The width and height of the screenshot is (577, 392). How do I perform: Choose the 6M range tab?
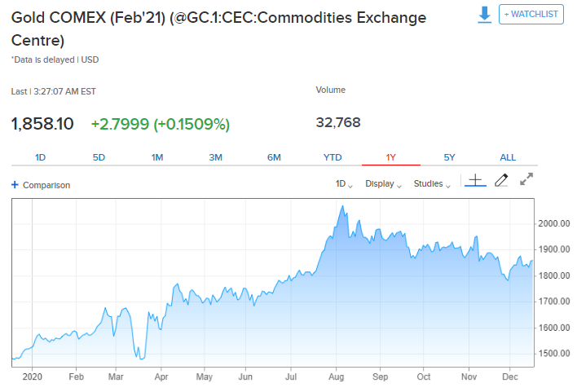(x=274, y=157)
